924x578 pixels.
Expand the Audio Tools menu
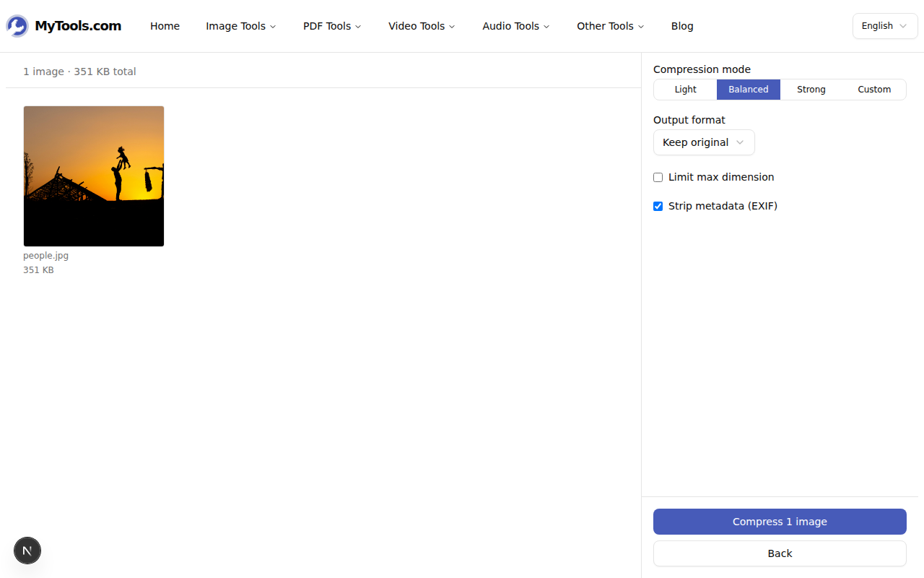click(515, 26)
